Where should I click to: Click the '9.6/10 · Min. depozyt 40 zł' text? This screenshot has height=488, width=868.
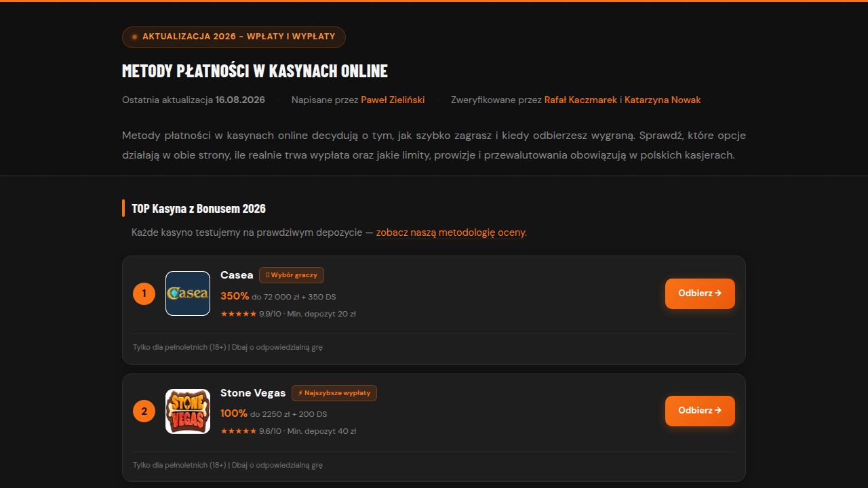(307, 431)
